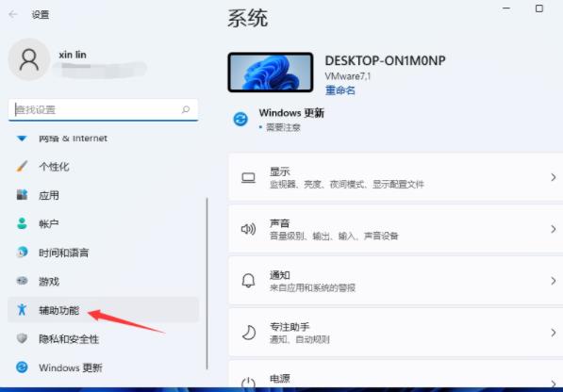563x392 pixels.
Task: Maximize the Settings window
Action: pyautogui.click(x=539, y=8)
